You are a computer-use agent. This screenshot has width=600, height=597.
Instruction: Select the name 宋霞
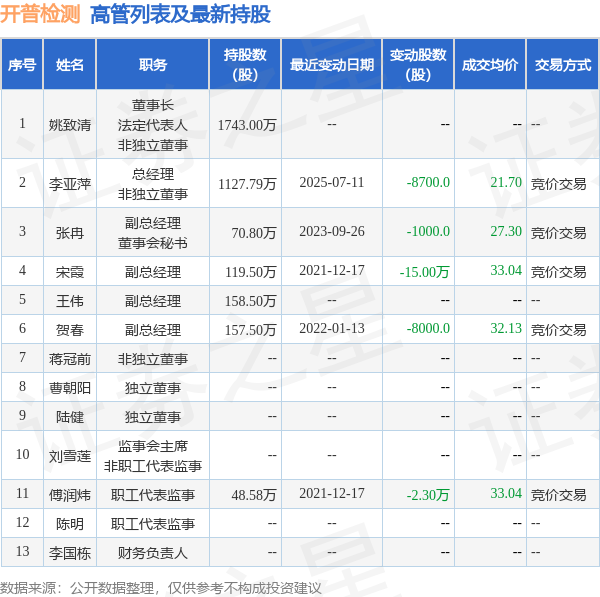(70, 272)
